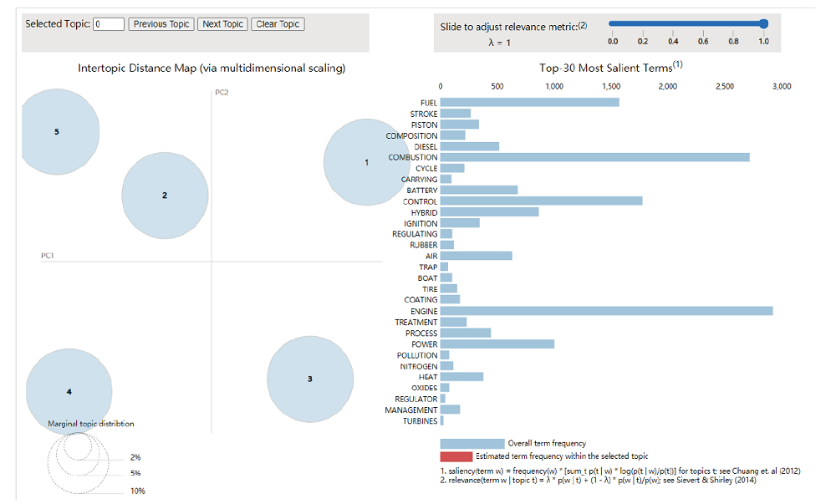The width and height of the screenshot is (836, 504).
Task: Pick topic circle 4 on the map
Action: coord(69,391)
